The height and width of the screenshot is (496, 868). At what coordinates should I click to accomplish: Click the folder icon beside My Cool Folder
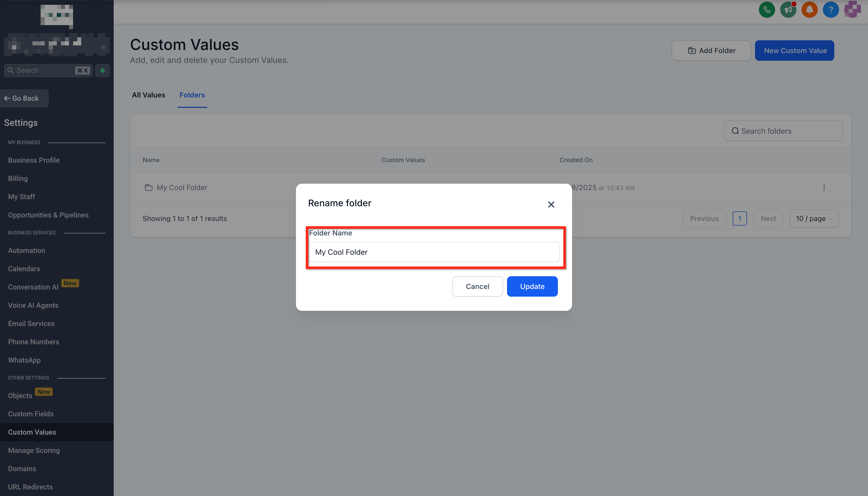[148, 188]
